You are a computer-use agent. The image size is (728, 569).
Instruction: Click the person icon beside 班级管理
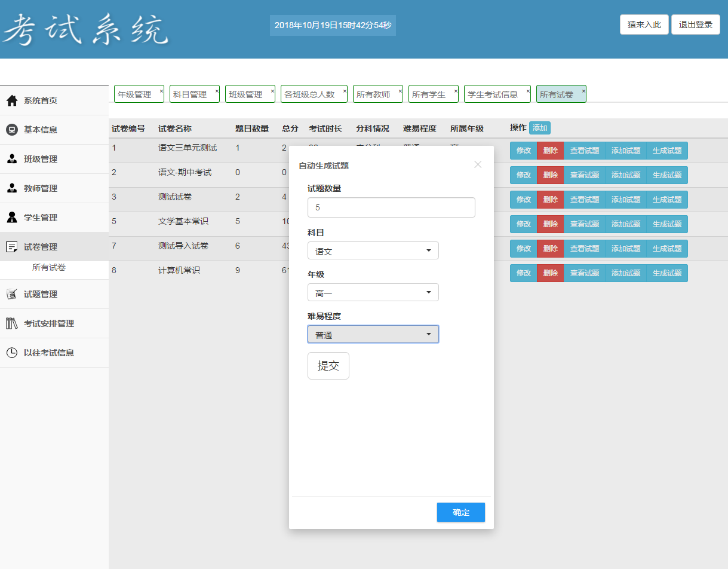tap(12, 159)
